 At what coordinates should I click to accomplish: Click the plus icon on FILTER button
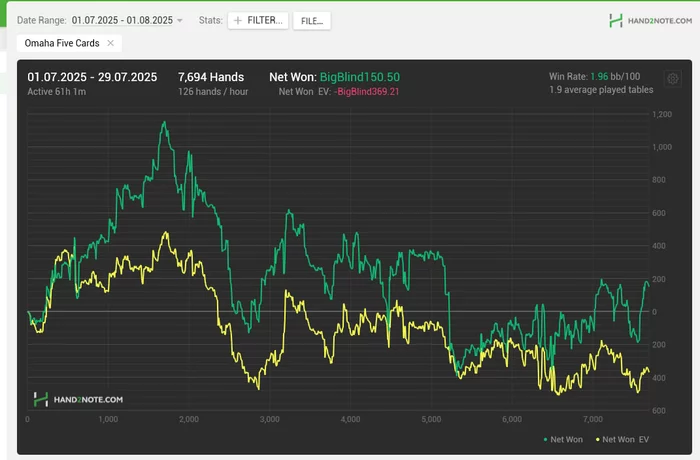237,20
